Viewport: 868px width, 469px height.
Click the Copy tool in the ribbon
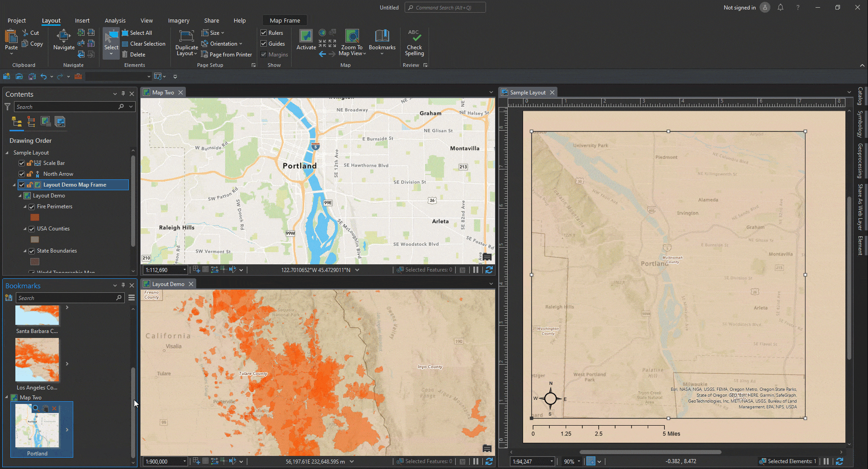pos(33,44)
